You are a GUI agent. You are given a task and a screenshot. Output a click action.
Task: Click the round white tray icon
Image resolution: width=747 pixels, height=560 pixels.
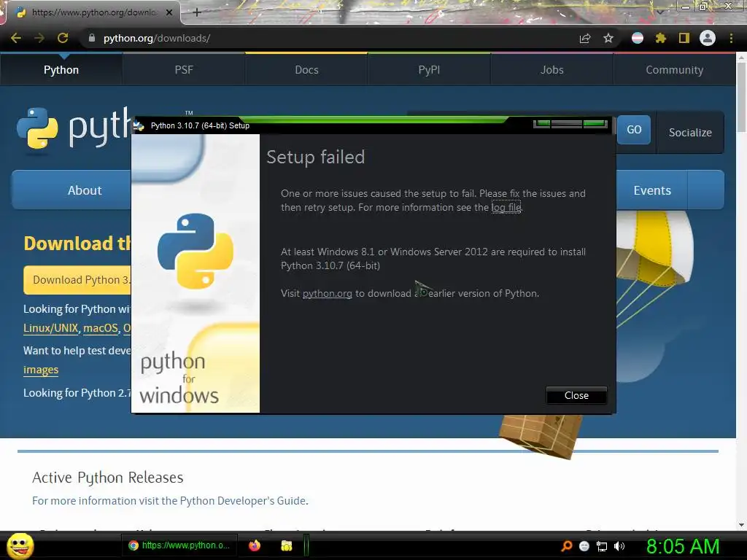(584, 546)
